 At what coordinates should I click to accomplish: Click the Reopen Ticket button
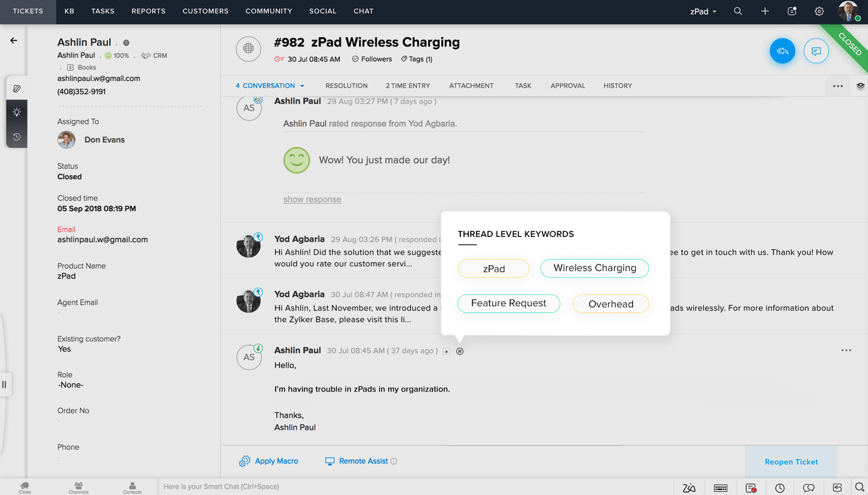[791, 462]
